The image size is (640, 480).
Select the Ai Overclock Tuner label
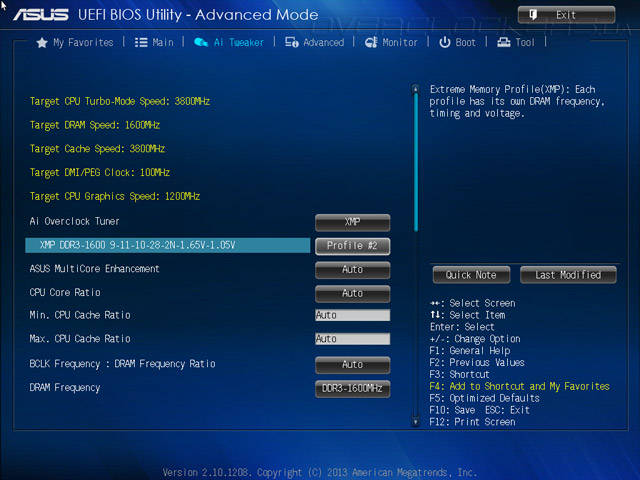point(74,222)
